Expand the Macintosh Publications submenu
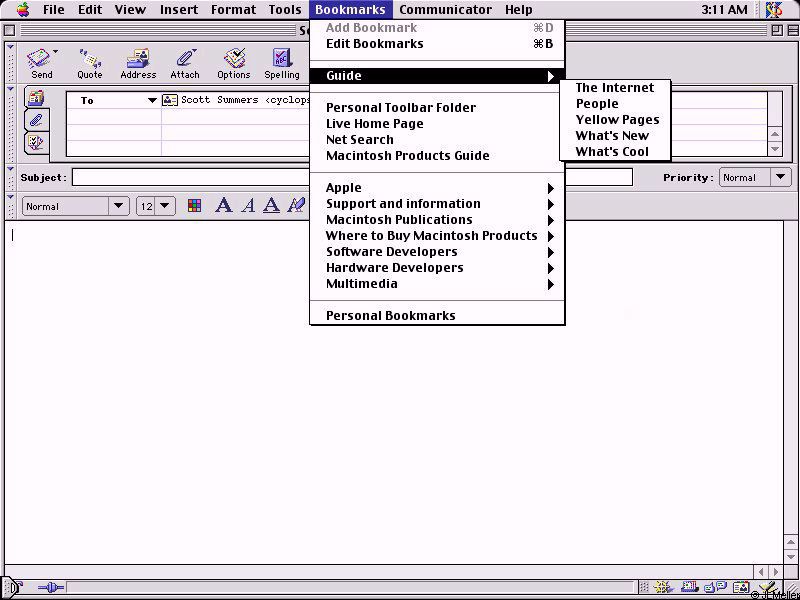The height and width of the screenshot is (600, 800). pyautogui.click(x=437, y=219)
